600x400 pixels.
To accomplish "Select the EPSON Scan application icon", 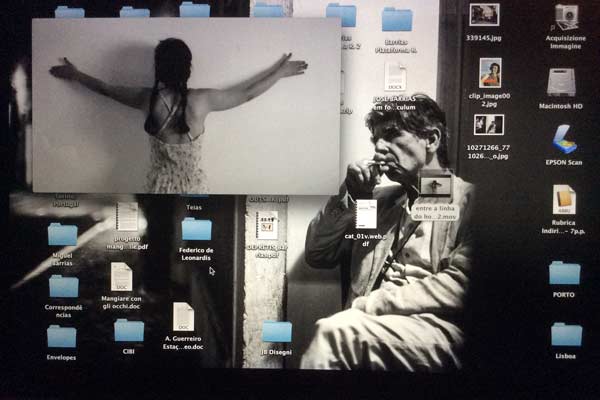I will [564, 139].
